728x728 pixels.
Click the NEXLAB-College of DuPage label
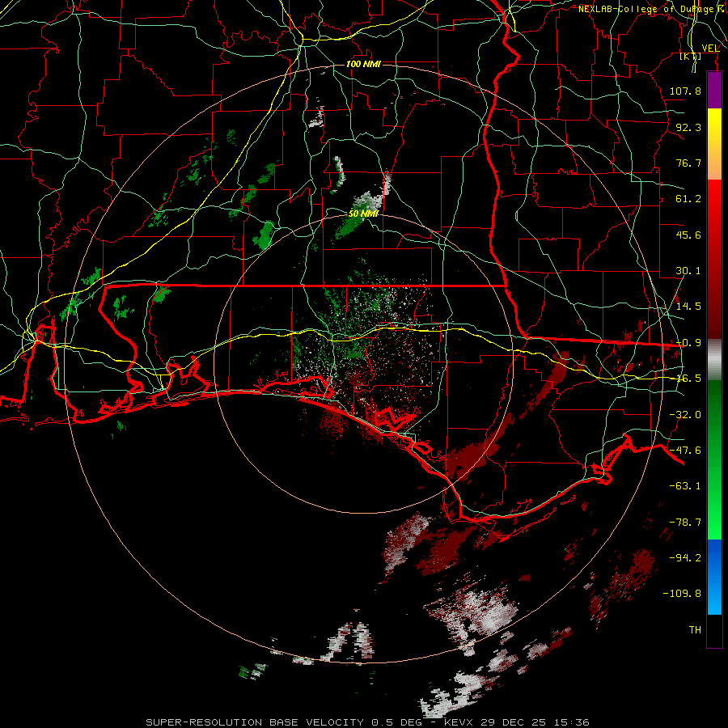653,9
